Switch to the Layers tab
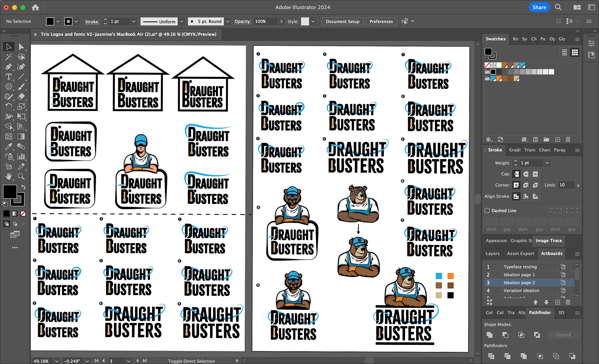599x364 pixels. click(492, 254)
